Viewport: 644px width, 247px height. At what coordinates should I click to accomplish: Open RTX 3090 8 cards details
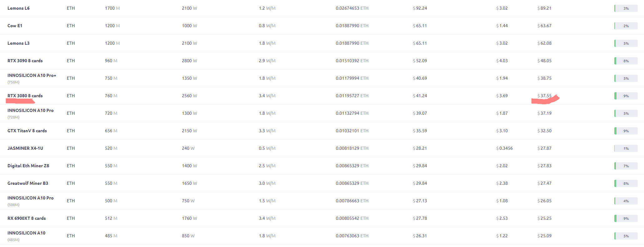coord(25,61)
